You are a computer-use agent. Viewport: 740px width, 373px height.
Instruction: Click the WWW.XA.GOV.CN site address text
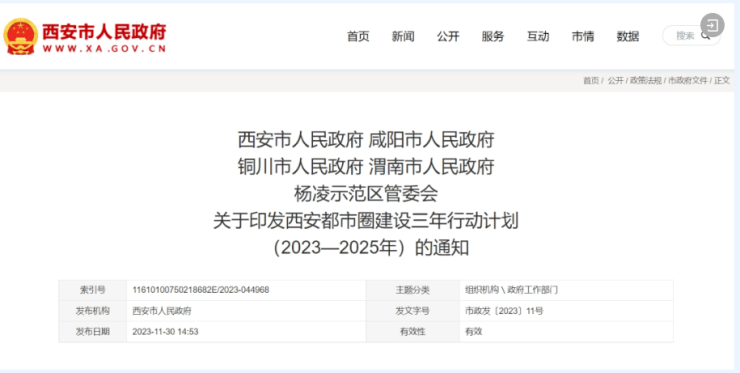pos(104,49)
